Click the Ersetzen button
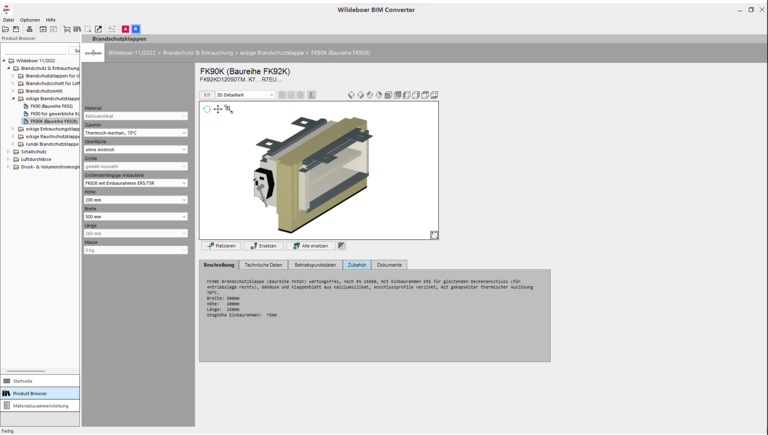This screenshot has height=435, width=768. tap(264, 246)
